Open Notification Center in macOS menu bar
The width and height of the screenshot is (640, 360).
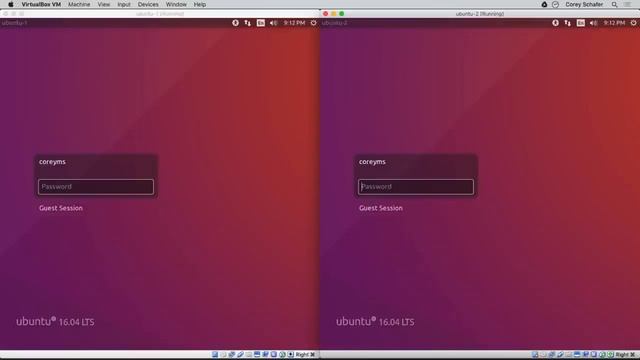click(x=627, y=4)
